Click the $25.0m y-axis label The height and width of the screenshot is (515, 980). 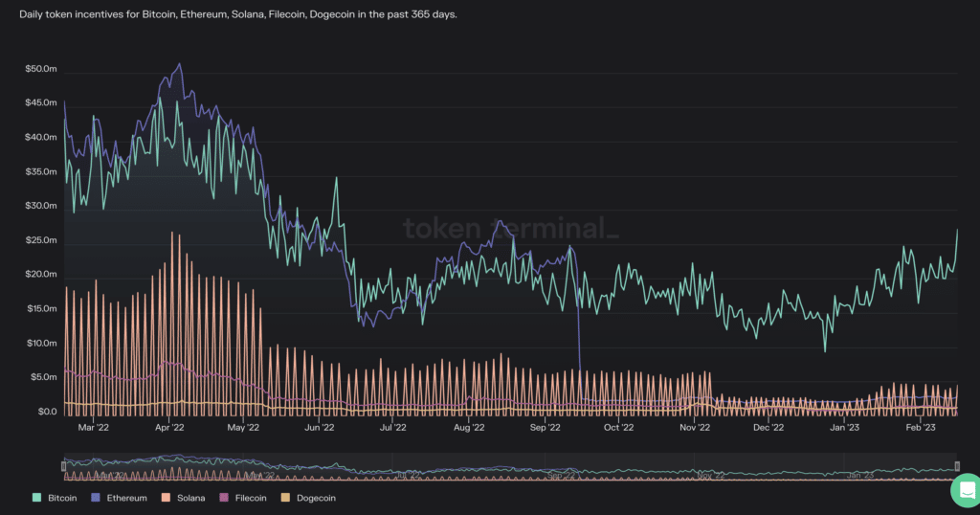pos(41,240)
